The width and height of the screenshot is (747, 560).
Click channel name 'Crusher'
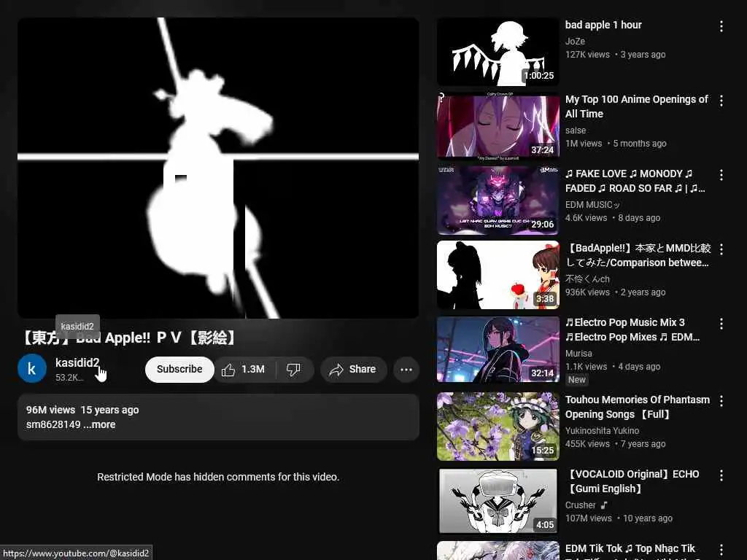[580, 505]
